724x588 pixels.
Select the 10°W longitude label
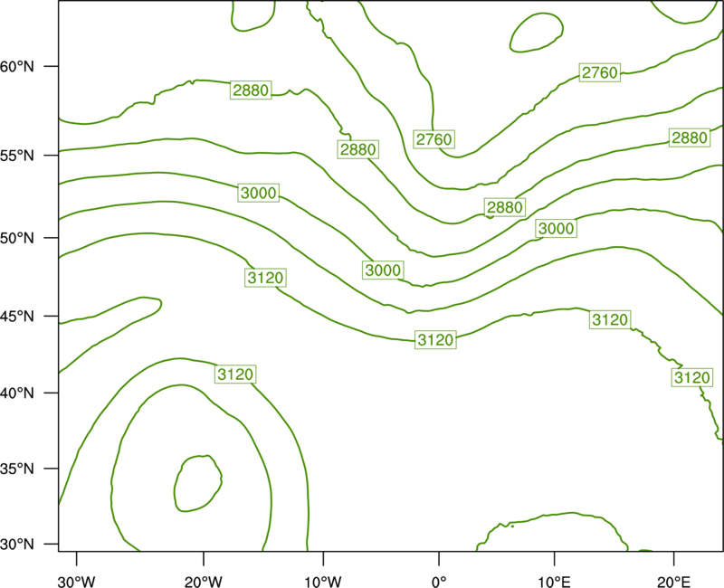click(x=323, y=582)
